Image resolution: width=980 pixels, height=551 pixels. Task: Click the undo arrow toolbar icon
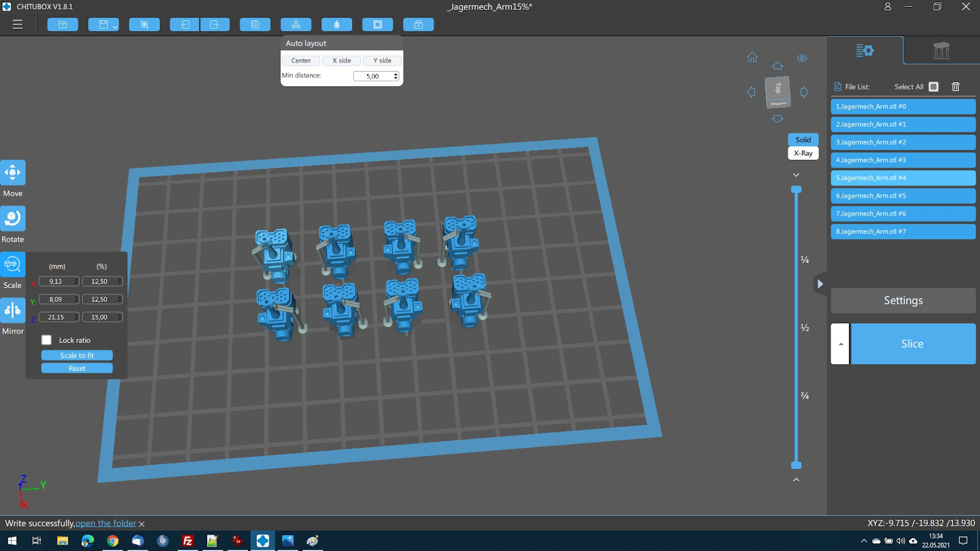point(185,24)
